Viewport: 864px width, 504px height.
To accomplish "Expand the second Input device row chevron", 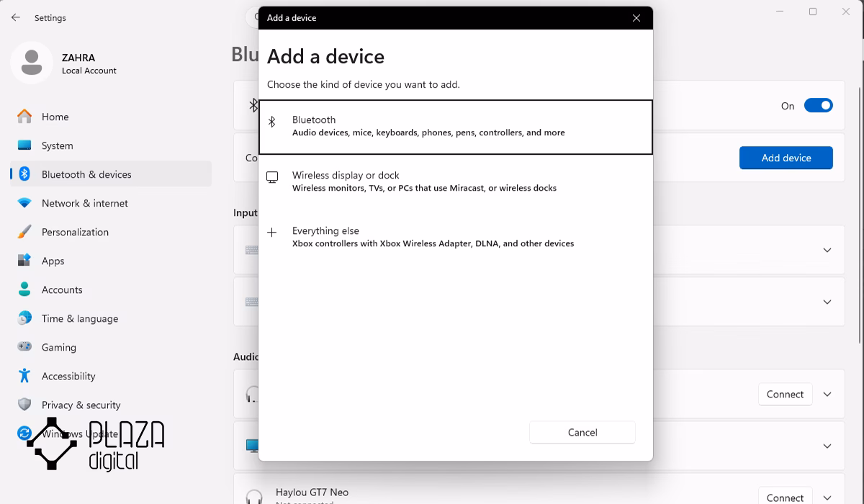I will click(827, 302).
